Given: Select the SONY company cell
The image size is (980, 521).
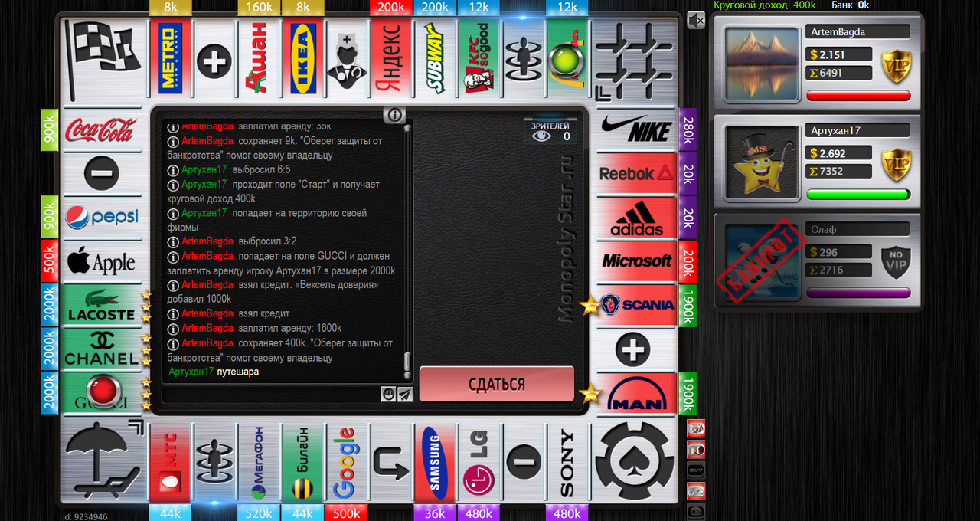Looking at the screenshot, I should click(567, 462).
